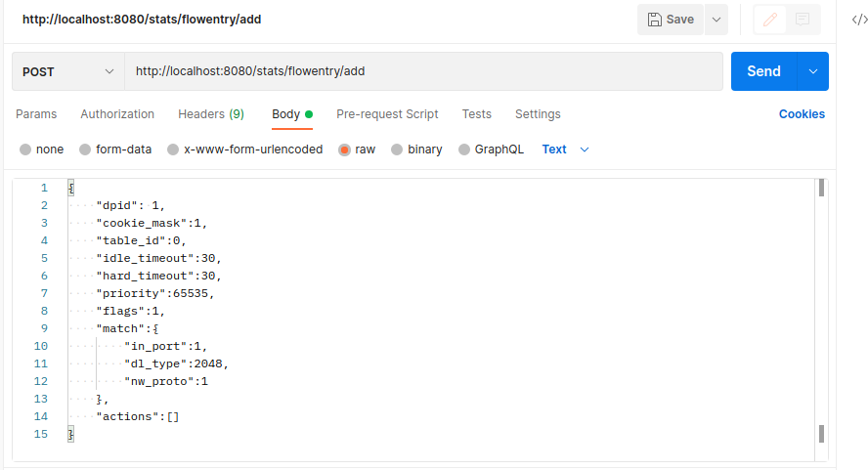Expand the Send button arrow menu
Viewport: 868px width, 470px height.
click(x=813, y=71)
